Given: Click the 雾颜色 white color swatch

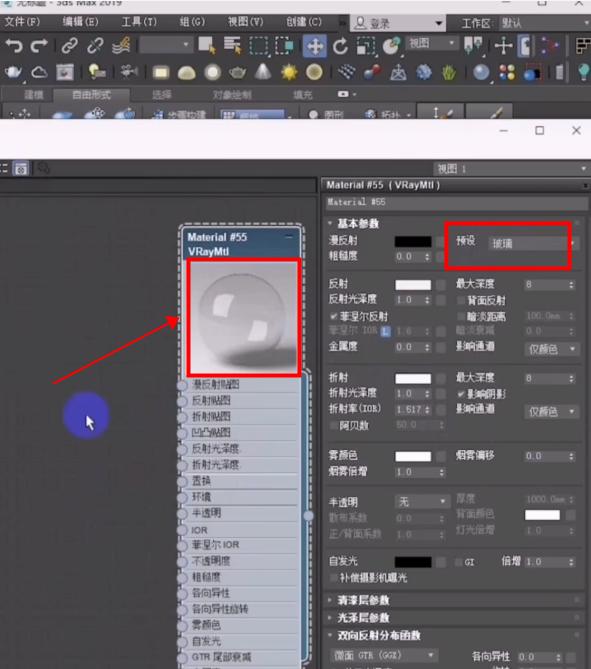Looking at the screenshot, I should pos(413,456).
